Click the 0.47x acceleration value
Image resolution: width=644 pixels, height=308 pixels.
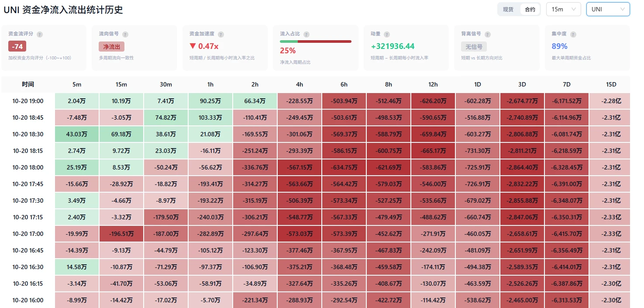[208, 46]
